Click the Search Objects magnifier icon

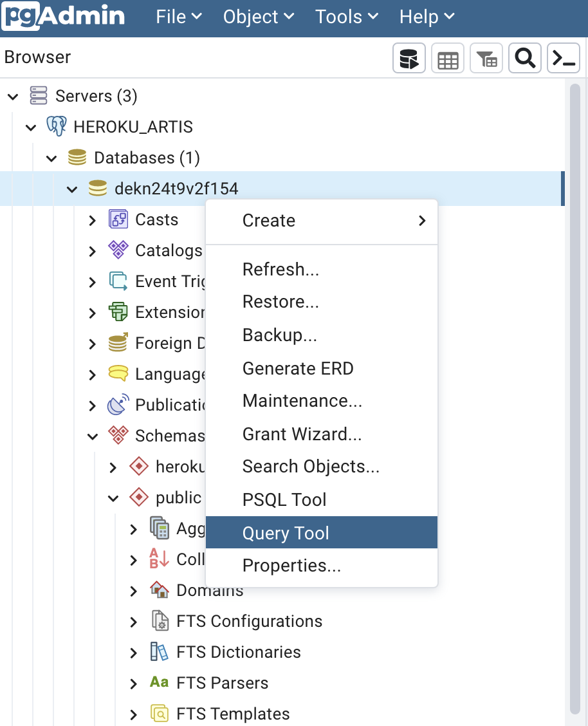pos(524,59)
